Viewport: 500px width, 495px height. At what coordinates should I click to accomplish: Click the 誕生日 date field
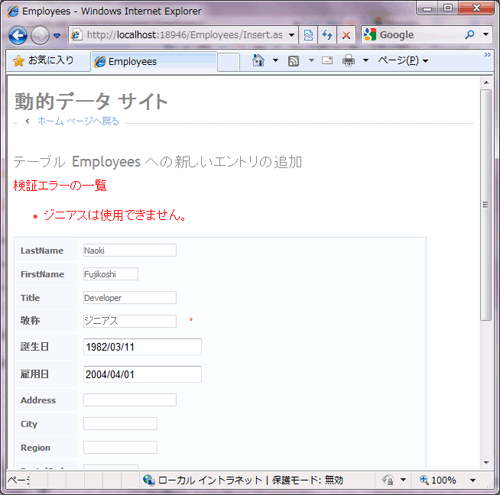[x=142, y=347]
